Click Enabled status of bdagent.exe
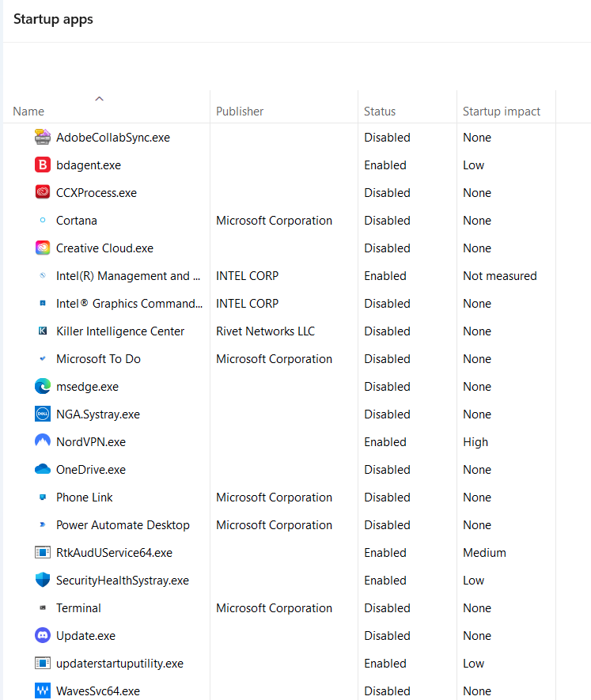 [x=385, y=165]
